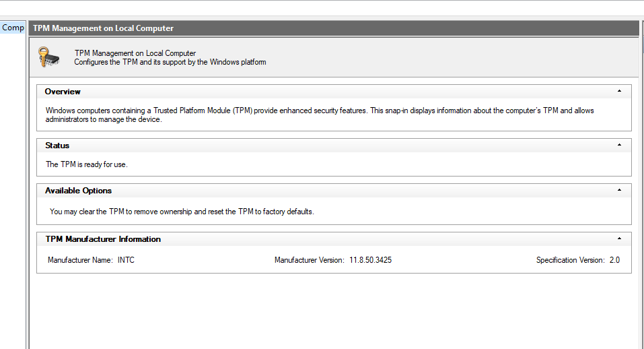This screenshot has width=644, height=349.
Task: Click the 'Manufacturer Version:' label
Action: click(x=310, y=260)
